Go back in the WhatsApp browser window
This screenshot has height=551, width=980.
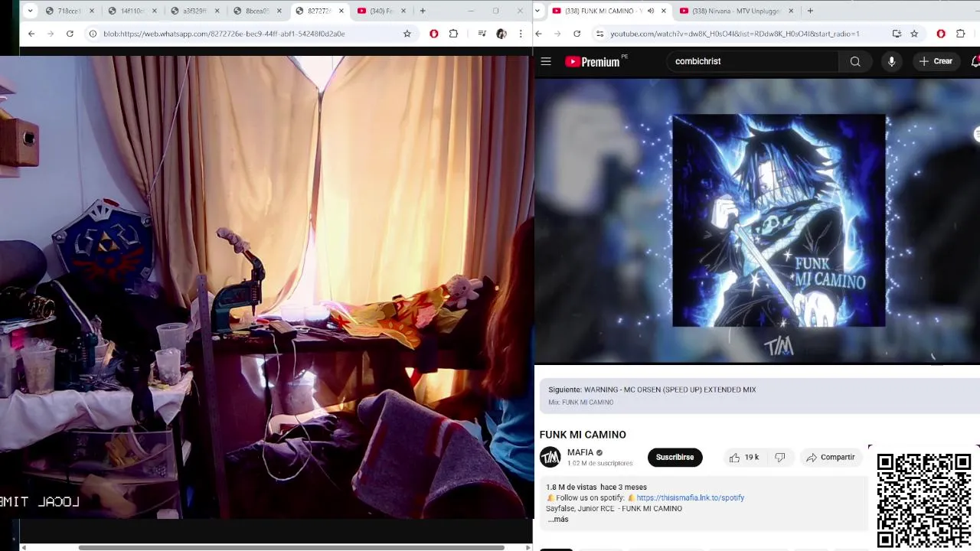[x=31, y=34]
